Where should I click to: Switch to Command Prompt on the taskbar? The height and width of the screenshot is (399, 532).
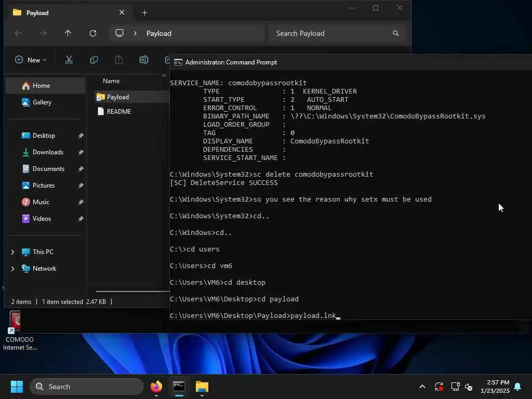pyautogui.click(x=179, y=387)
